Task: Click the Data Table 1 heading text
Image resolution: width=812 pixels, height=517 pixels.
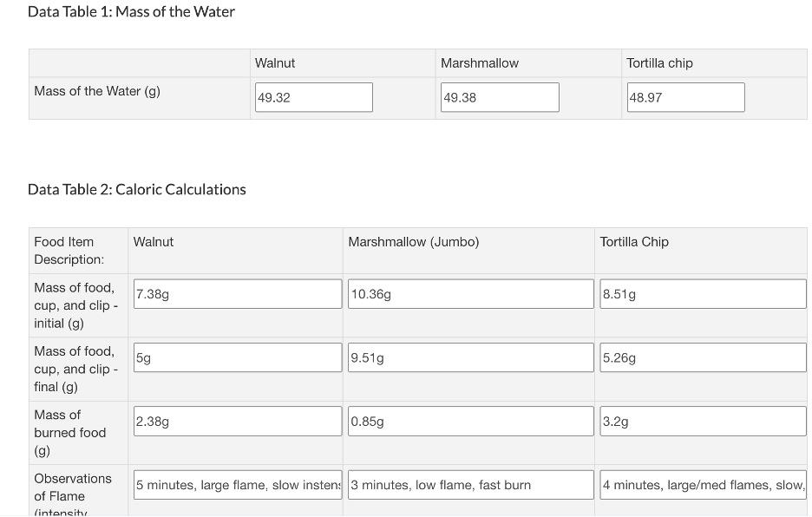Action: (131, 11)
